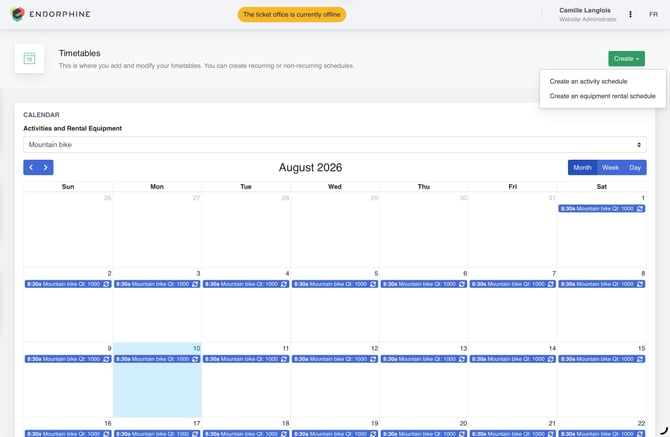Go to next month with right arrow
The height and width of the screenshot is (437, 670).
click(x=46, y=167)
